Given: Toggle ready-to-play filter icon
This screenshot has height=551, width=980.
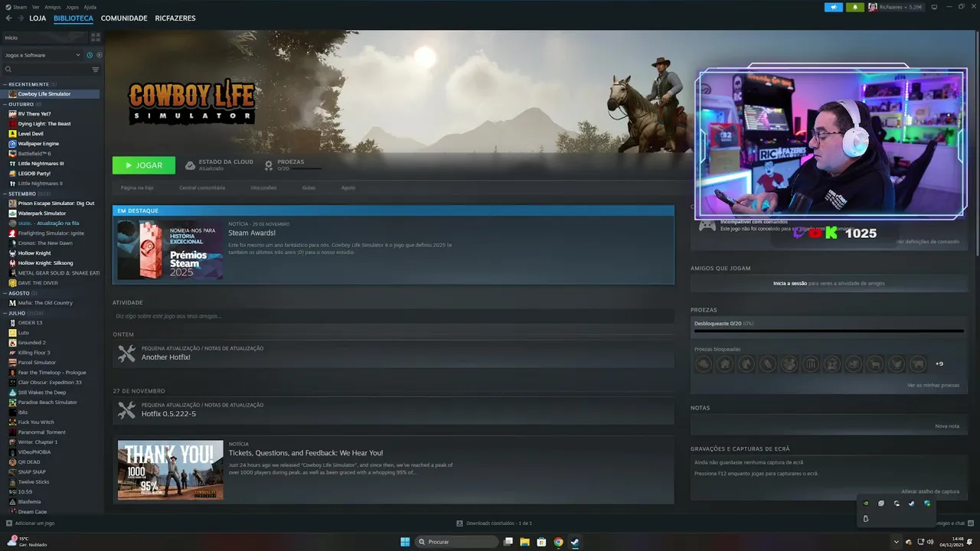Looking at the screenshot, I should pos(99,55).
